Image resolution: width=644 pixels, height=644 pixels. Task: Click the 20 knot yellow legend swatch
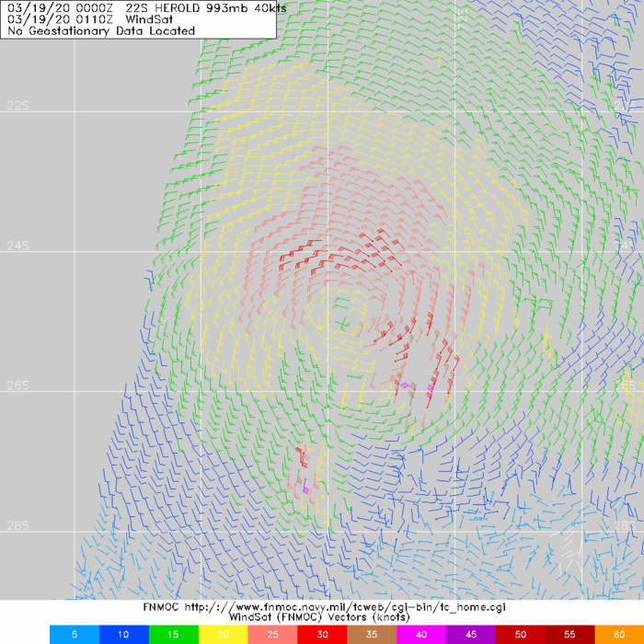223,635
